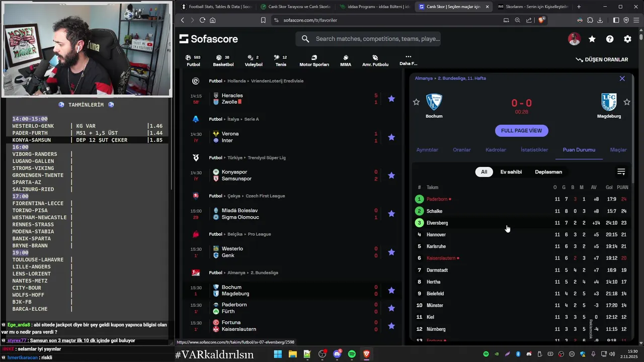Click the Sofascore logo
The image size is (644, 362).
click(208, 39)
